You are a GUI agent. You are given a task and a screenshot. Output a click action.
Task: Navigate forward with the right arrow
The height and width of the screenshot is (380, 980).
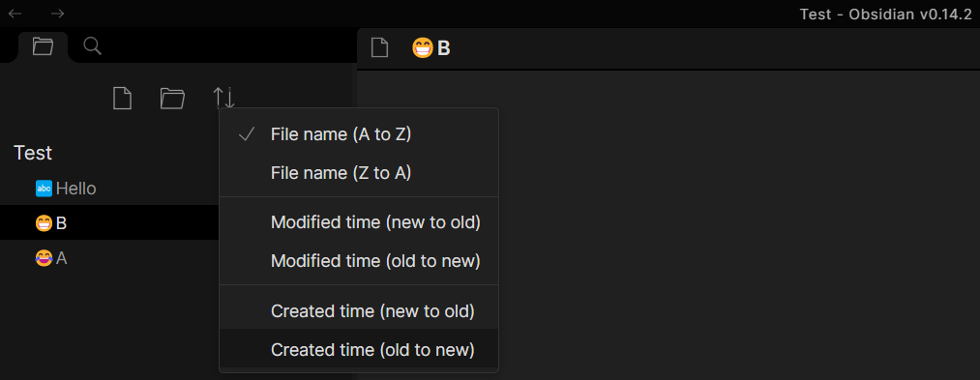tap(57, 14)
